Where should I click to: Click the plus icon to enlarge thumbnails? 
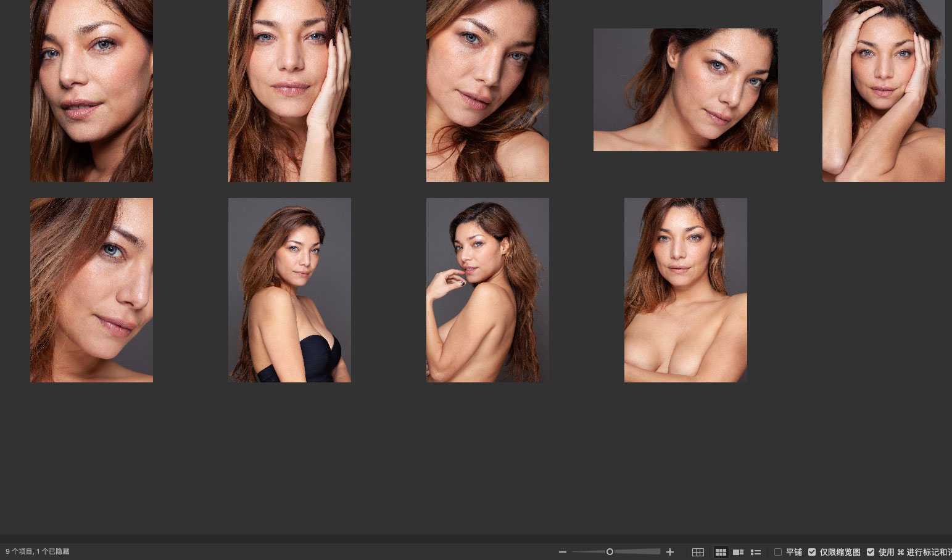pos(670,552)
